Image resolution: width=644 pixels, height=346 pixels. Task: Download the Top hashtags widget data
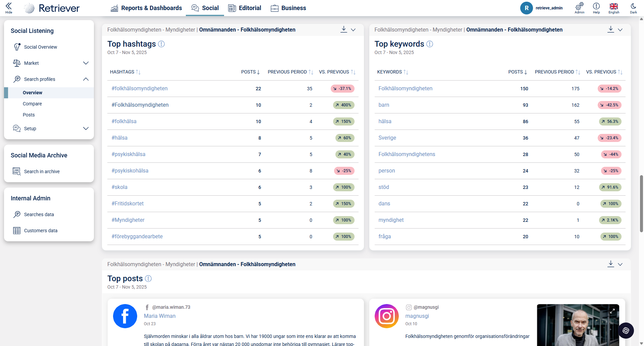click(x=343, y=30)
